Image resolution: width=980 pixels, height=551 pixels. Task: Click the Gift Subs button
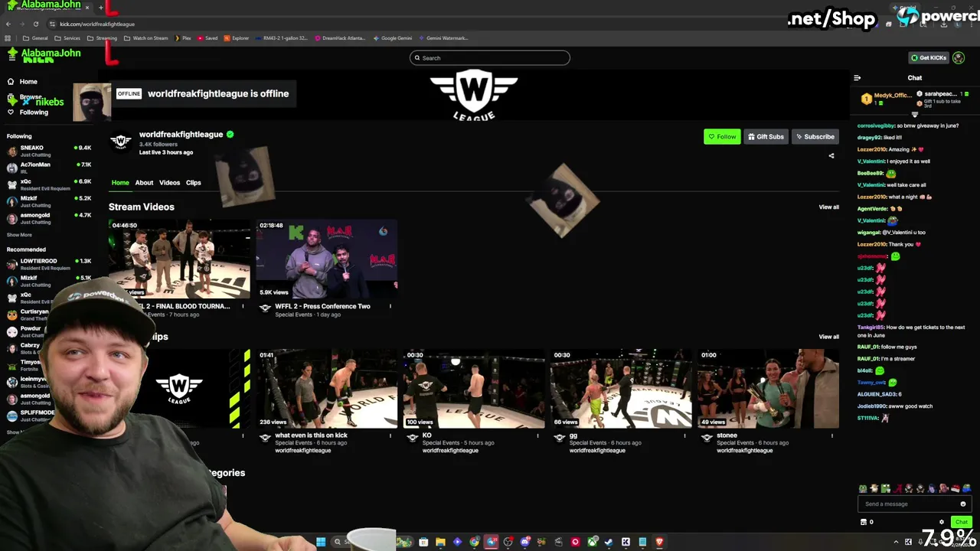point(766,137)
